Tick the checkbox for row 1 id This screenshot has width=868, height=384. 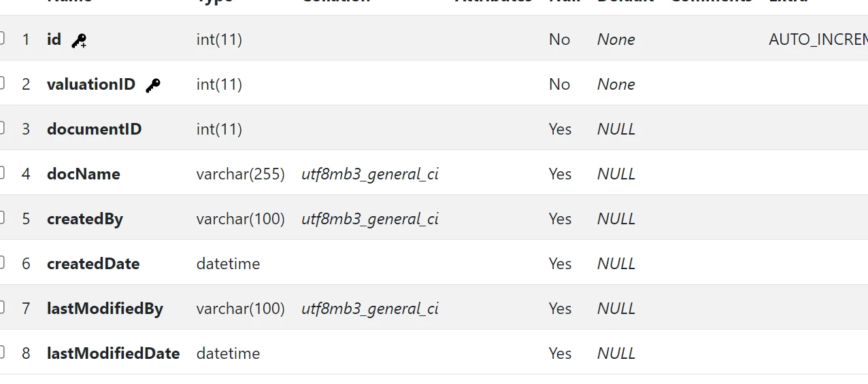point(1,38)
